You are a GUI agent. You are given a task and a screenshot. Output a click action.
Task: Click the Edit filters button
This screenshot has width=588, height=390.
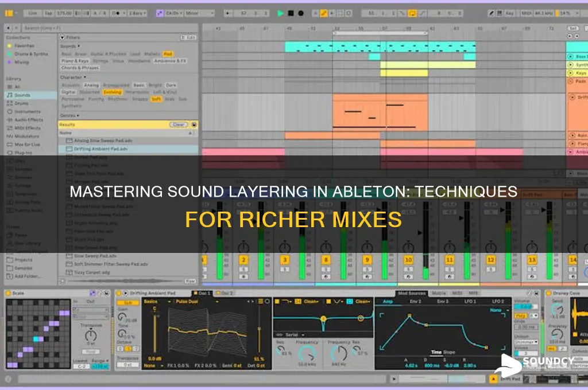click(188, 37)
